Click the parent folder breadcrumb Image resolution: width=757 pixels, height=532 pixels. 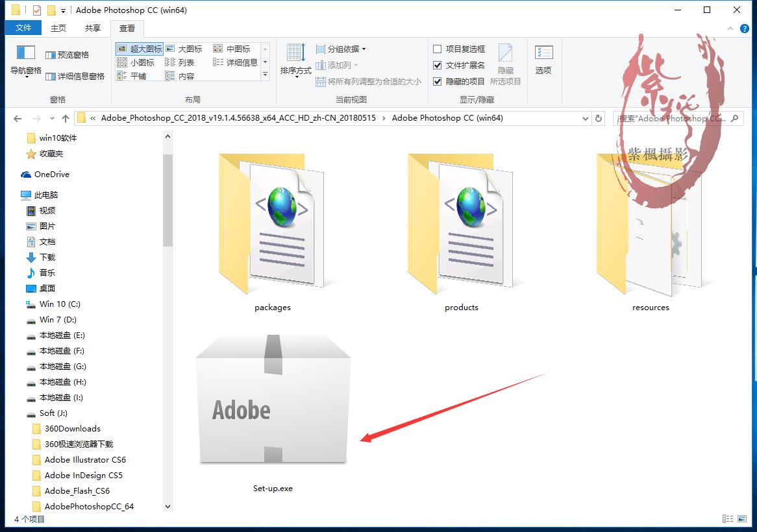(x=238, y=117)
